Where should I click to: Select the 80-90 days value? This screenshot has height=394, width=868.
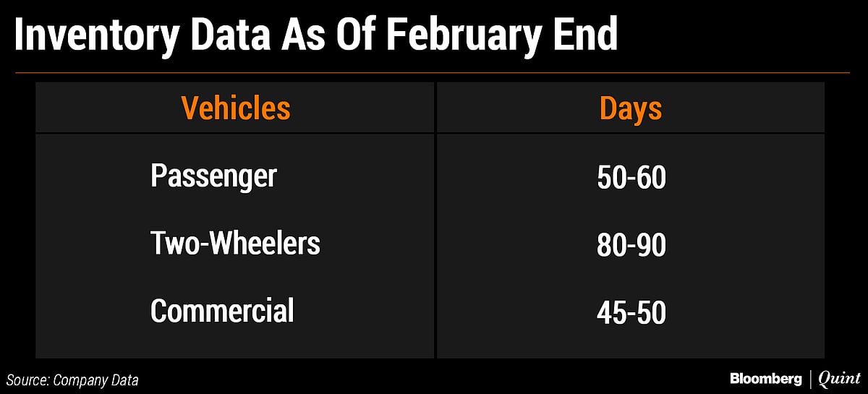click(631, 246)
